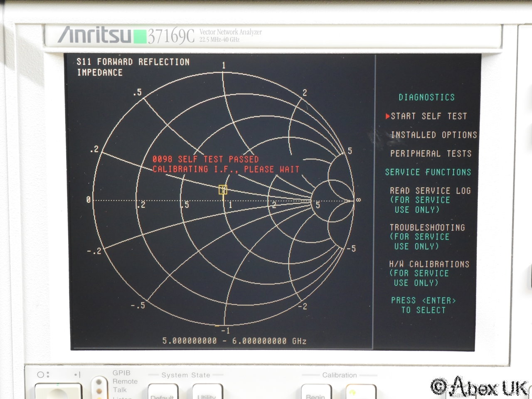Select the START SELF TEST menu entry
This screenshot has height=399, width=532.
429,116
